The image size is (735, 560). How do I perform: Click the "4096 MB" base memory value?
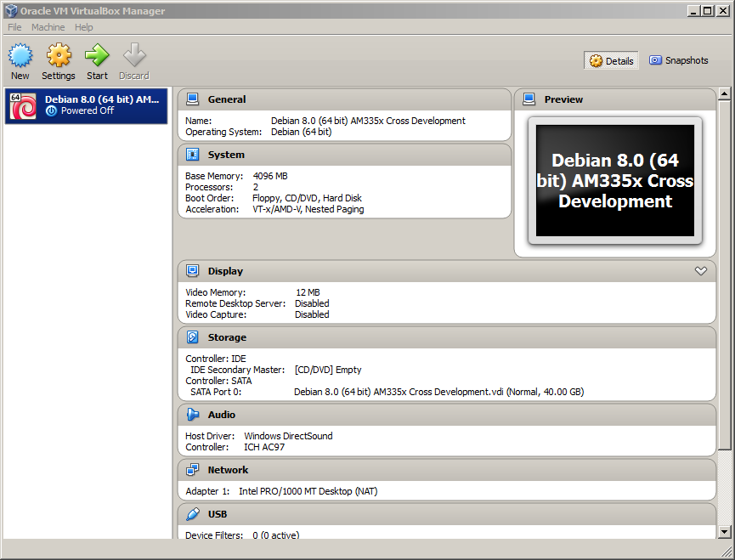pyautogui.click(x=270, y=176)
